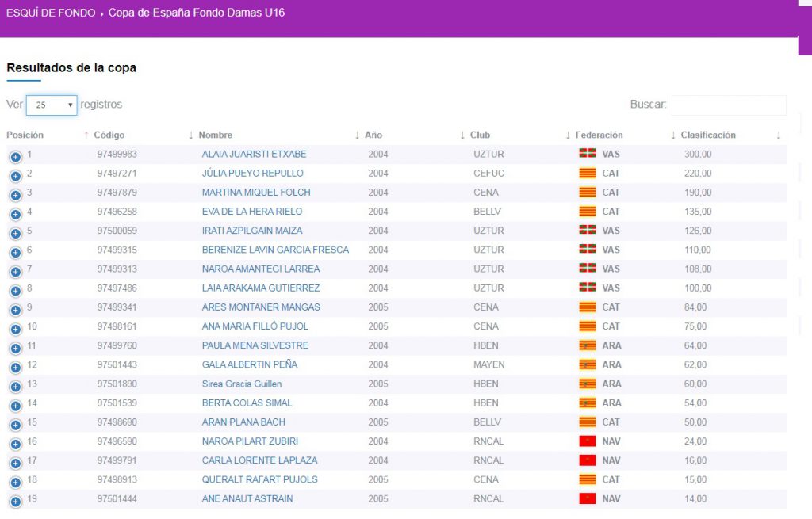Click plus icon beside NAROA PILART ZUBIRI
Screen dimensions: 812x519
click(16, 444)
